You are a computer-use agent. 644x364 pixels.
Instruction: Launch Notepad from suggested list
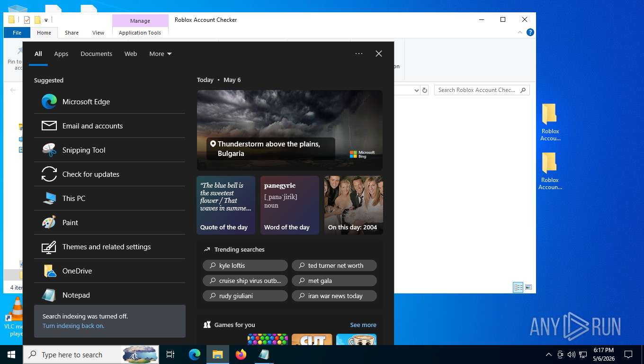109,294
